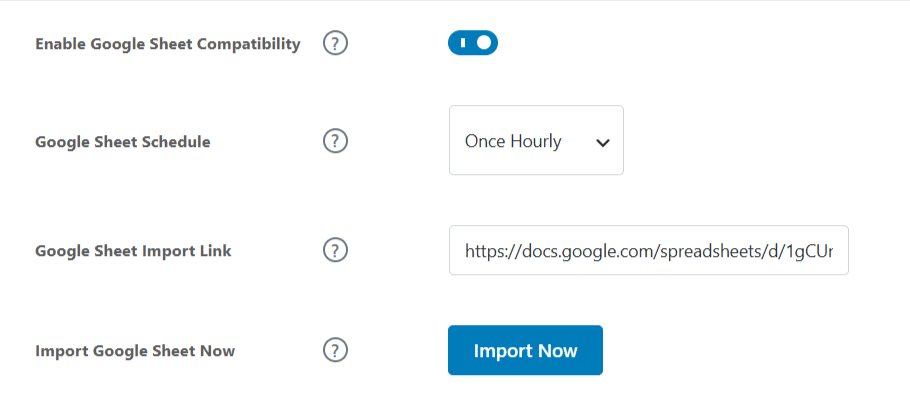Image resolution: width=910 pixels, height=418 pixels.
Task: Show help tooltip for Google Sheet Import Link
Action: 335,250
